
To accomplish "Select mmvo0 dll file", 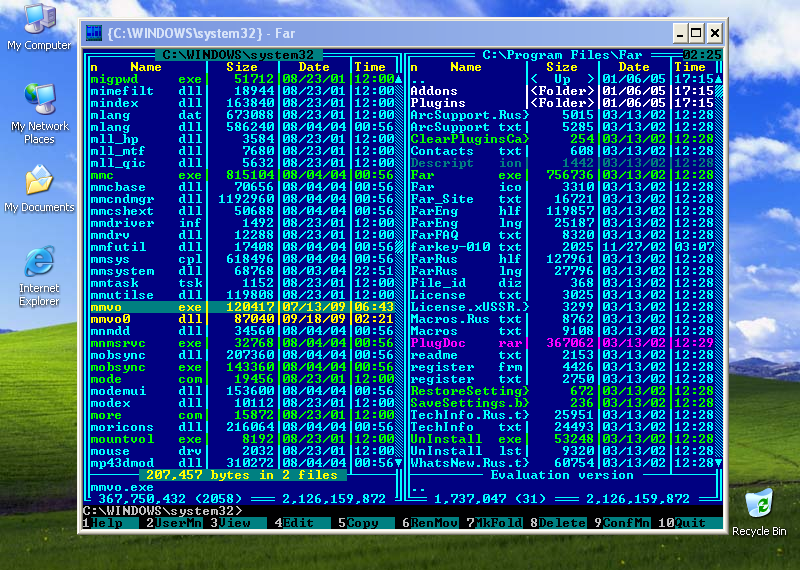I will click(x=242, y=319).
